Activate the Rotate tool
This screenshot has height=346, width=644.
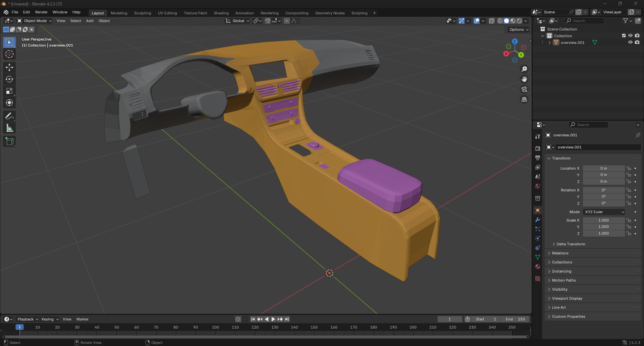coord(9,79)
